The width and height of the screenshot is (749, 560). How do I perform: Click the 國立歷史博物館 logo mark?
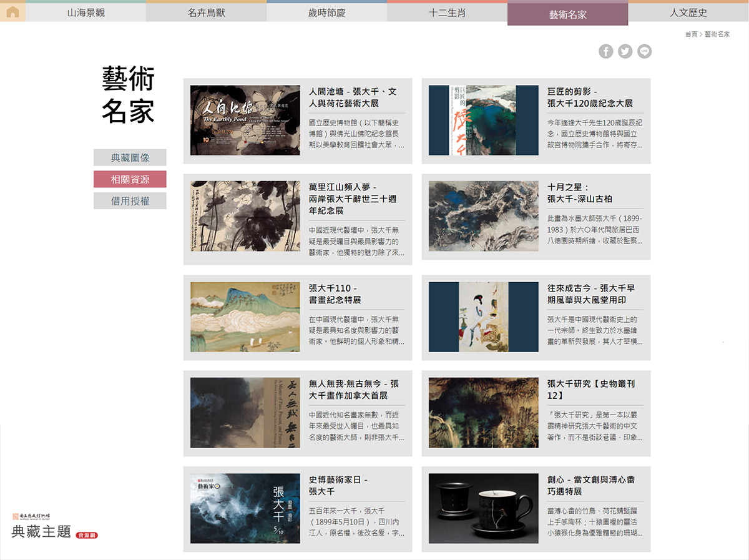(31, 516)
